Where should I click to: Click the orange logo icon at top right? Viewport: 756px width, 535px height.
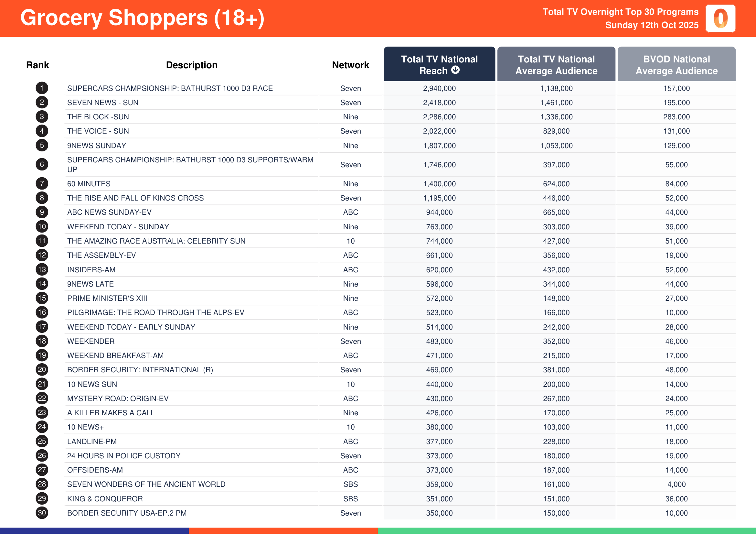(720, 18)
